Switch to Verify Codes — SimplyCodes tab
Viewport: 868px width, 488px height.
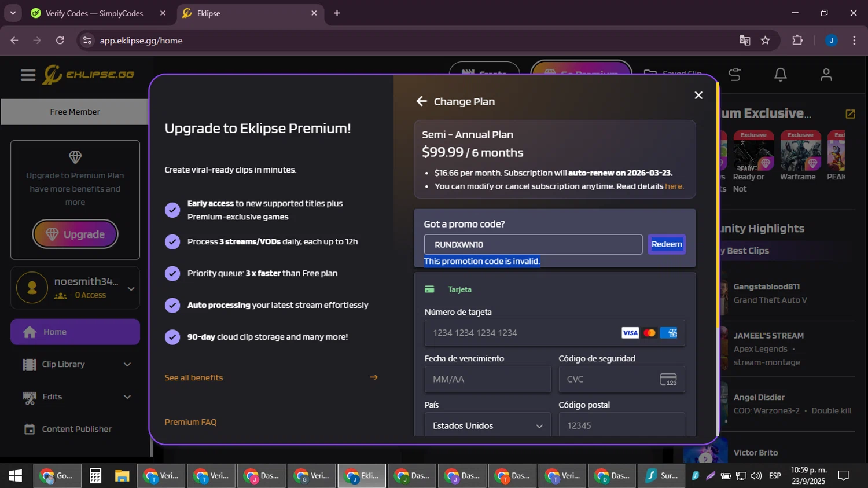(x=94, y=13)
